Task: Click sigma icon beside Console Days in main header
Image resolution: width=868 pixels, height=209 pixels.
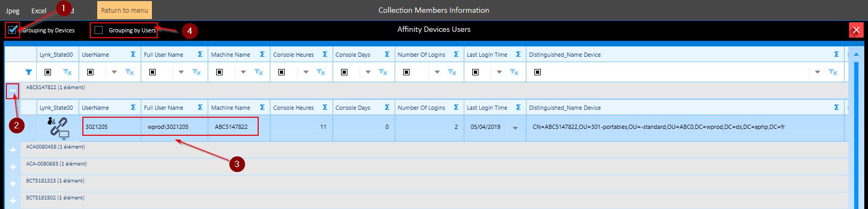Action: click(x=387, y=55)
